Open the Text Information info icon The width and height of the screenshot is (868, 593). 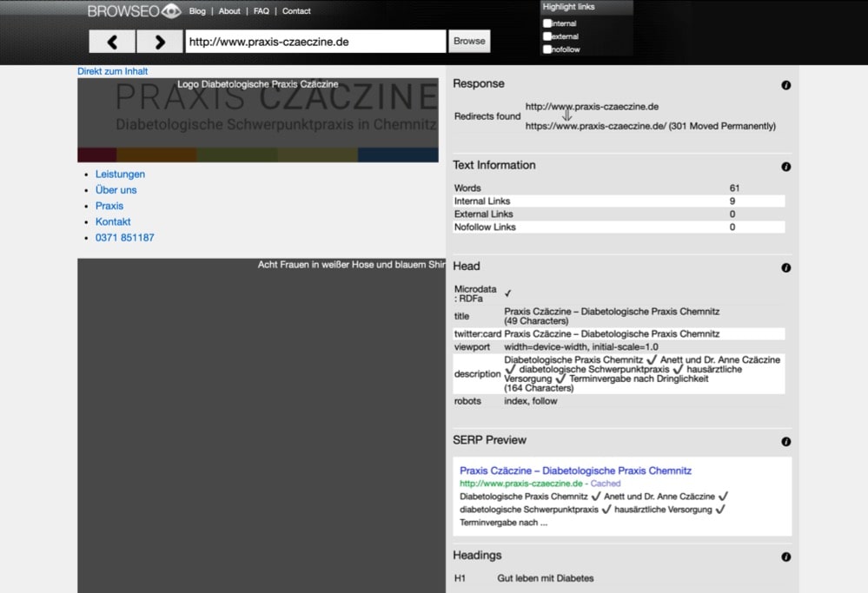point(785,167)
